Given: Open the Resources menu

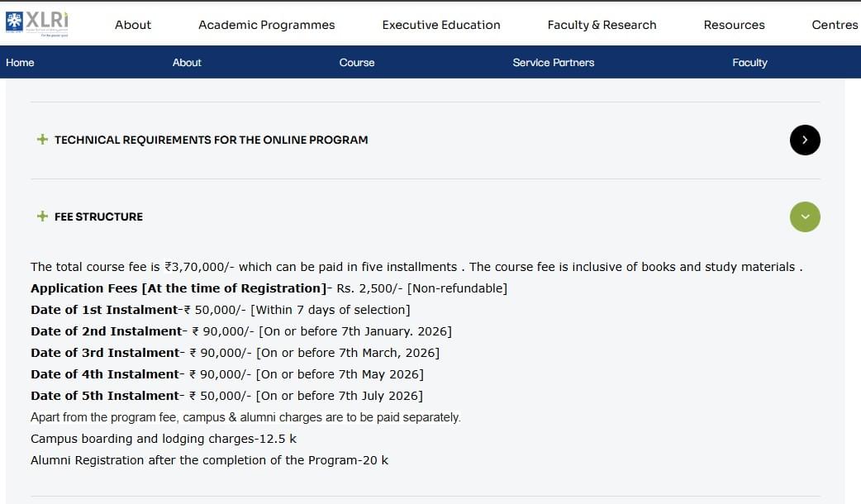Looking at the screenshot, I should pos(734,25).
